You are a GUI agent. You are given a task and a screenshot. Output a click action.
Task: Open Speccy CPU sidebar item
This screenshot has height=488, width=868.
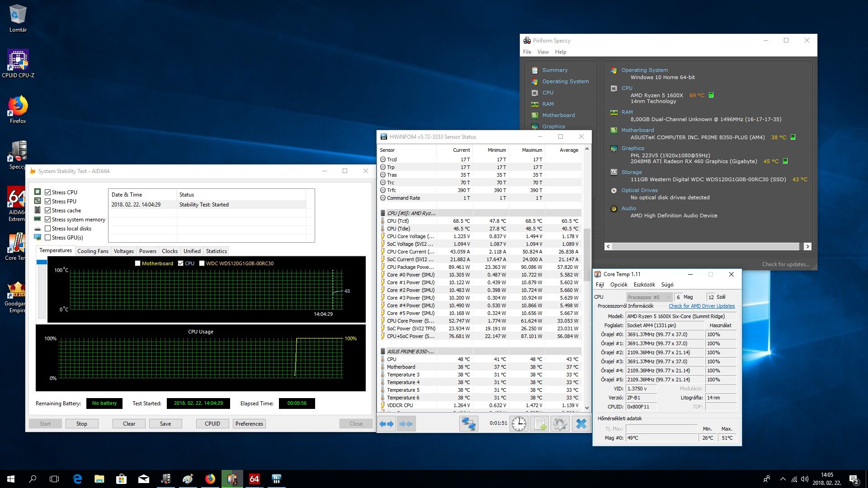click(547, 93)
